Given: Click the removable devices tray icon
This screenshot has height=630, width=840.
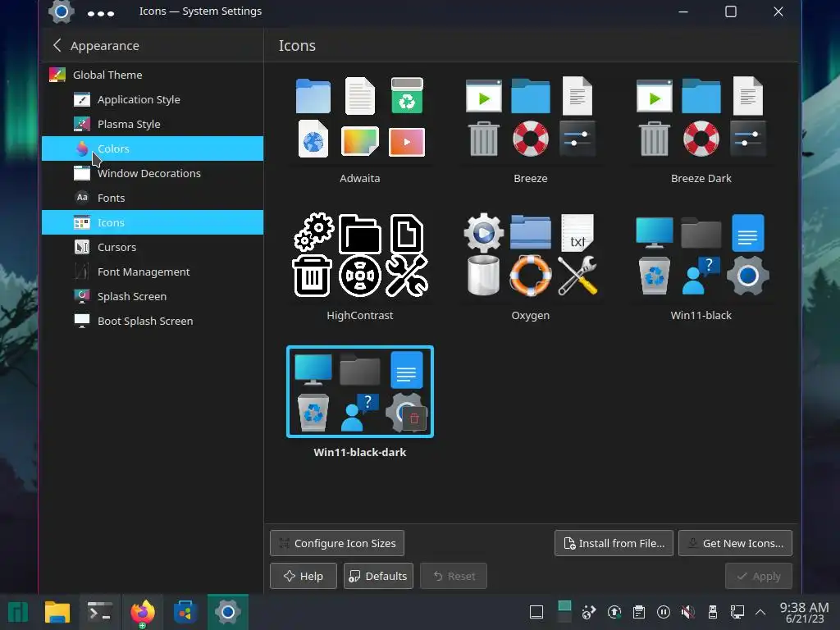Looking at the screenshot, I should point(713,612).
